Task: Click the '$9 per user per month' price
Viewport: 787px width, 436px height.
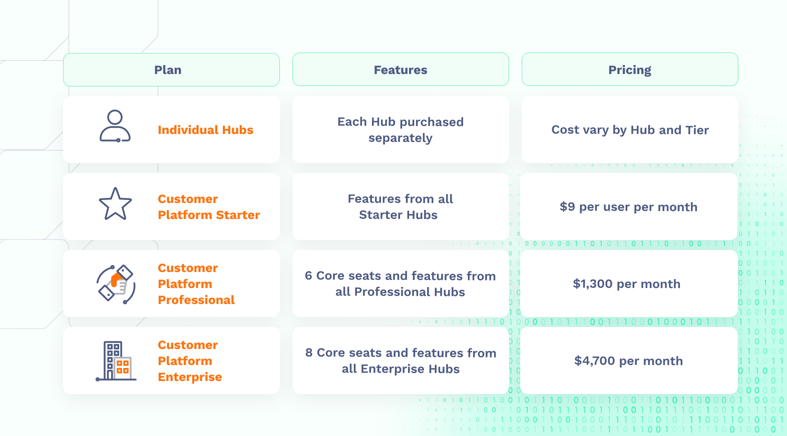Action: pyautogui.click(x=629, y=207)
